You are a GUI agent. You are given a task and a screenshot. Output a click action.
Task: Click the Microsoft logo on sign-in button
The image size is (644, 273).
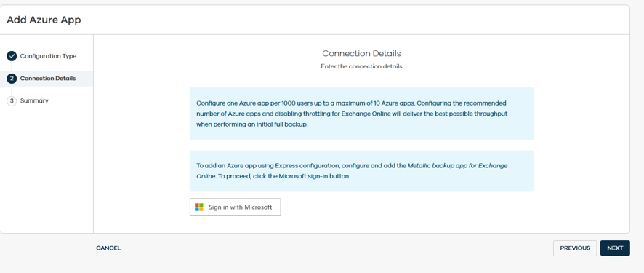pos(199,207)
